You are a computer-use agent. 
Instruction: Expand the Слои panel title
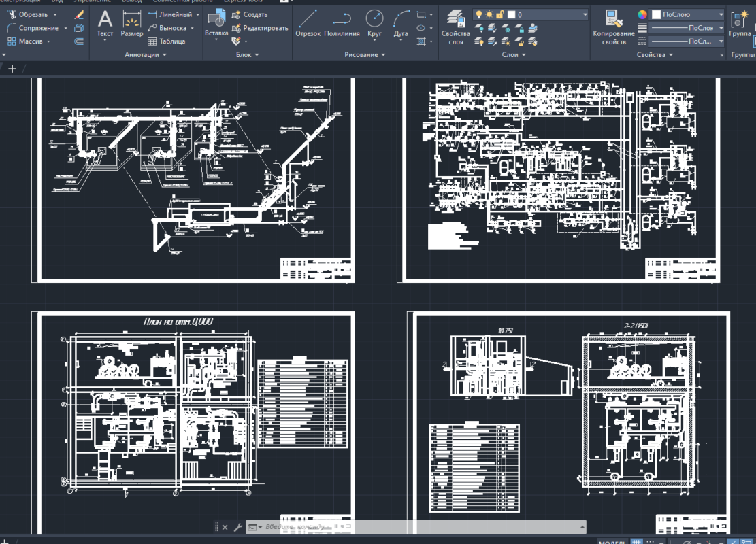pos(514,55)
